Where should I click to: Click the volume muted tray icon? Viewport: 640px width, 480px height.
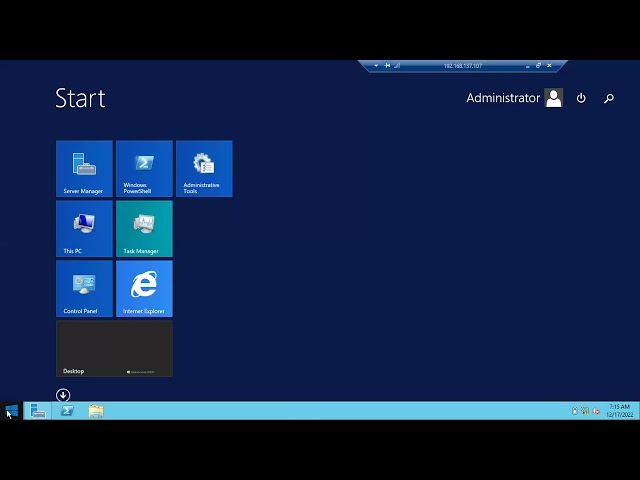coord(596,411)
